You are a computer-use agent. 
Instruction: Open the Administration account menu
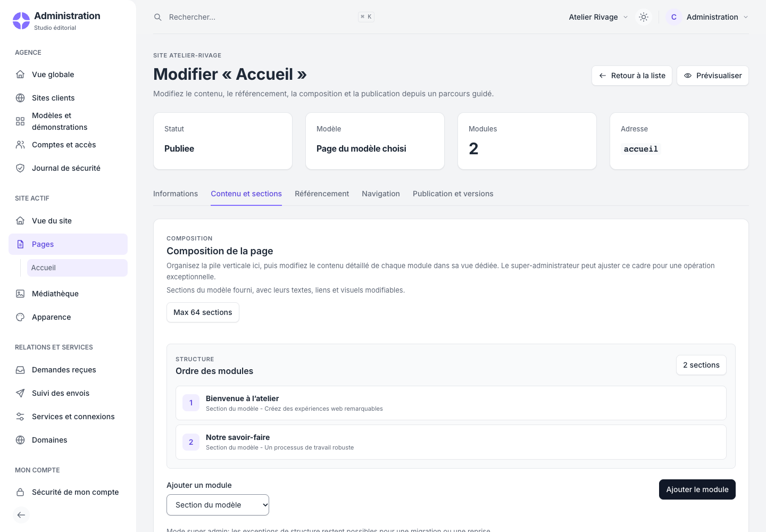click(707, 17)
